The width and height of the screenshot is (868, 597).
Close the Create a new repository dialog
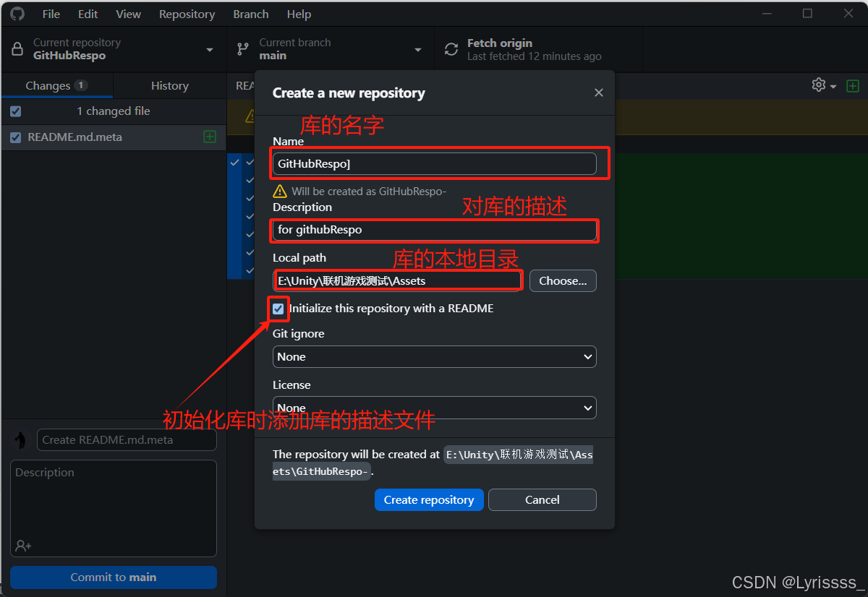coord(598,93)
